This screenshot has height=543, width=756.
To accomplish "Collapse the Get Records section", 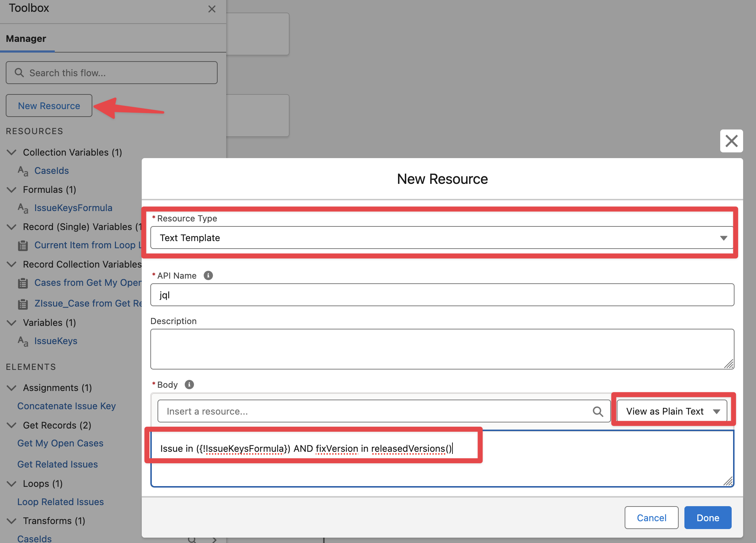I will pos(11,425).
